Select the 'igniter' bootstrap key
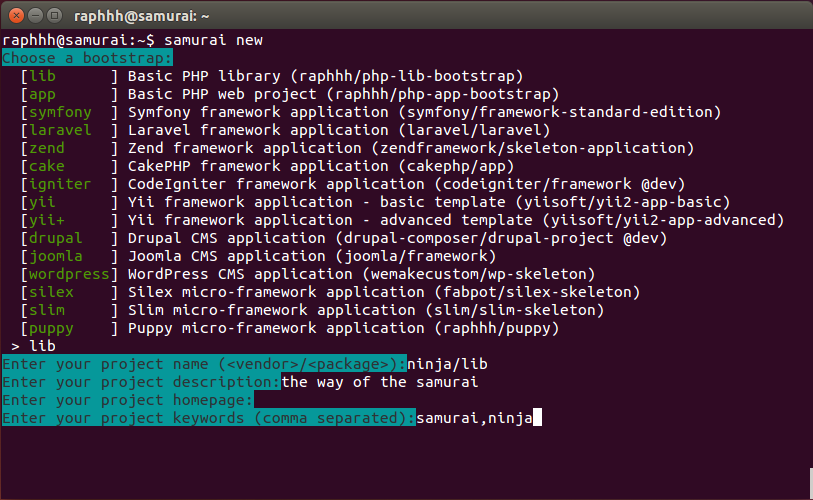Viewport: 813px width, 500px height. [x=60, y=184]
